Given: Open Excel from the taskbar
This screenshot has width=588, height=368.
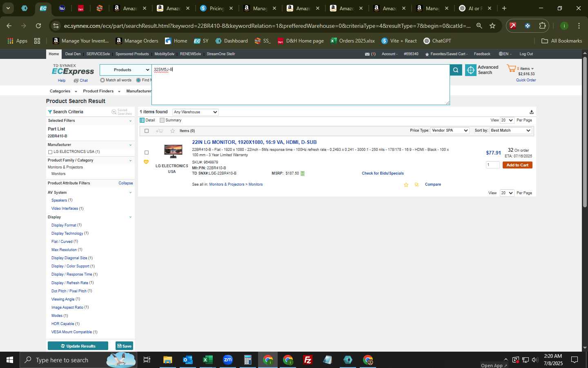Looking at the screenshot, I should (207, 360).
